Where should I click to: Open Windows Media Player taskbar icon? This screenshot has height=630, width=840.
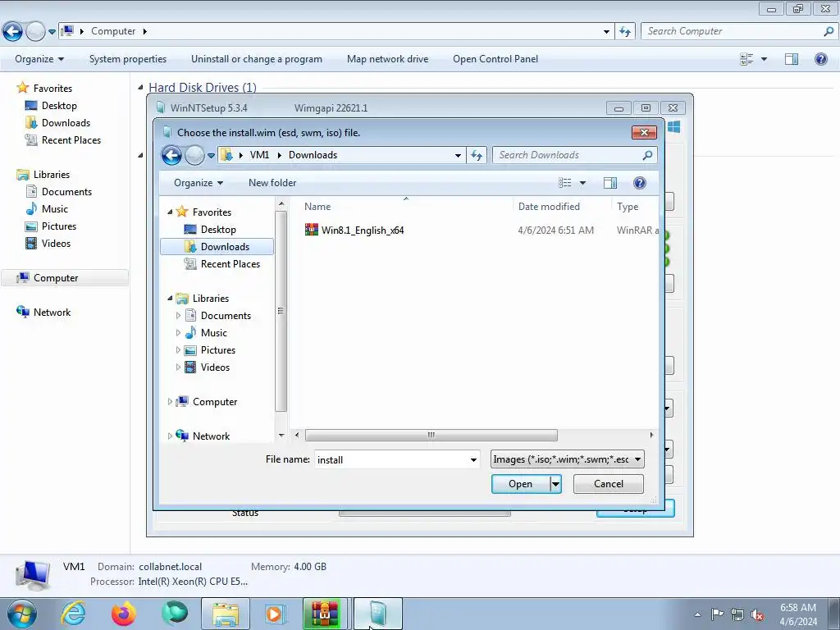click(x=275, y=614)
